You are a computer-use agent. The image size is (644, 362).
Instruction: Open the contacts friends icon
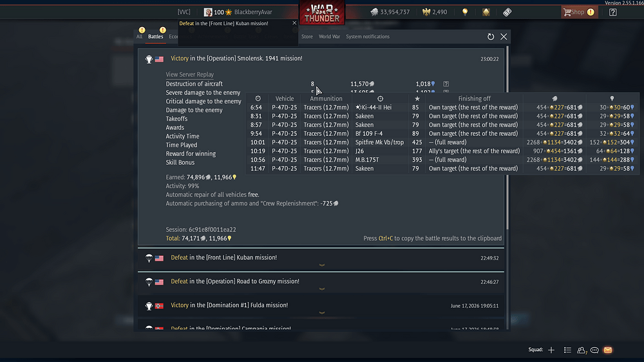pyautogui.click(x=581, y=350)
